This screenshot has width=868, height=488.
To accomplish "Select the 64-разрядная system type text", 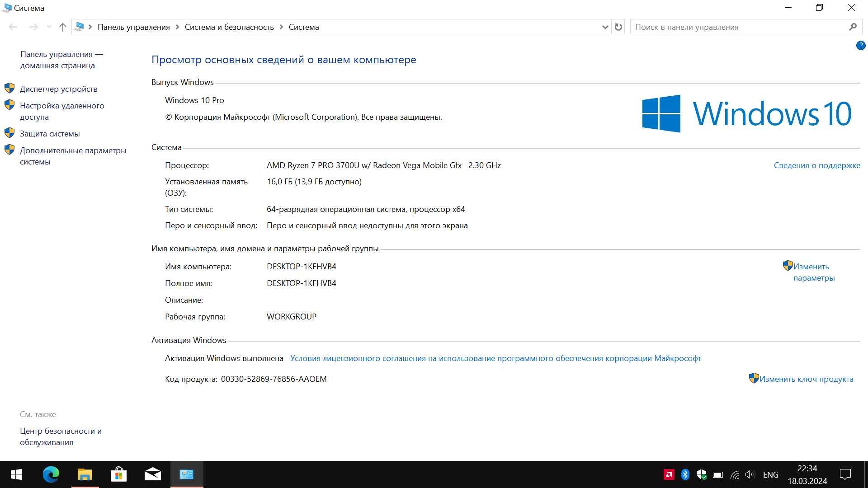I will [x=366, y=209].
